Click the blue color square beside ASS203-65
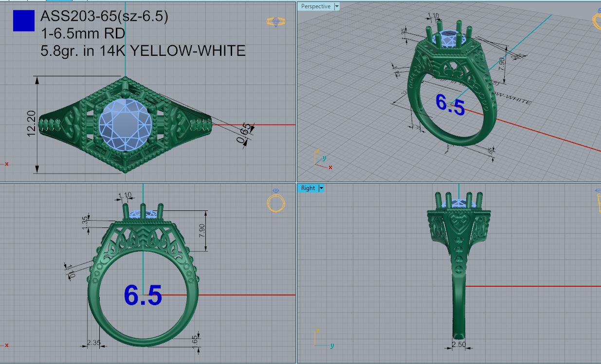This screenshot has height=364, width=601. [23, 21]
